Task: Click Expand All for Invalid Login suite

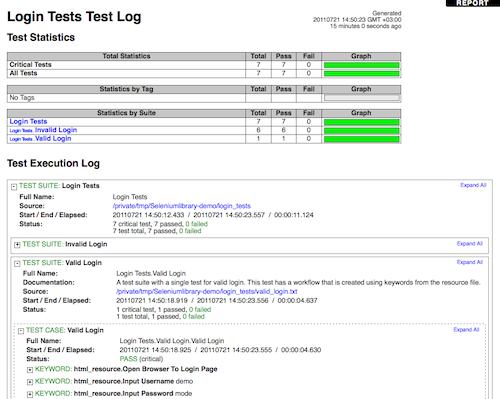Action: (470, 244)
